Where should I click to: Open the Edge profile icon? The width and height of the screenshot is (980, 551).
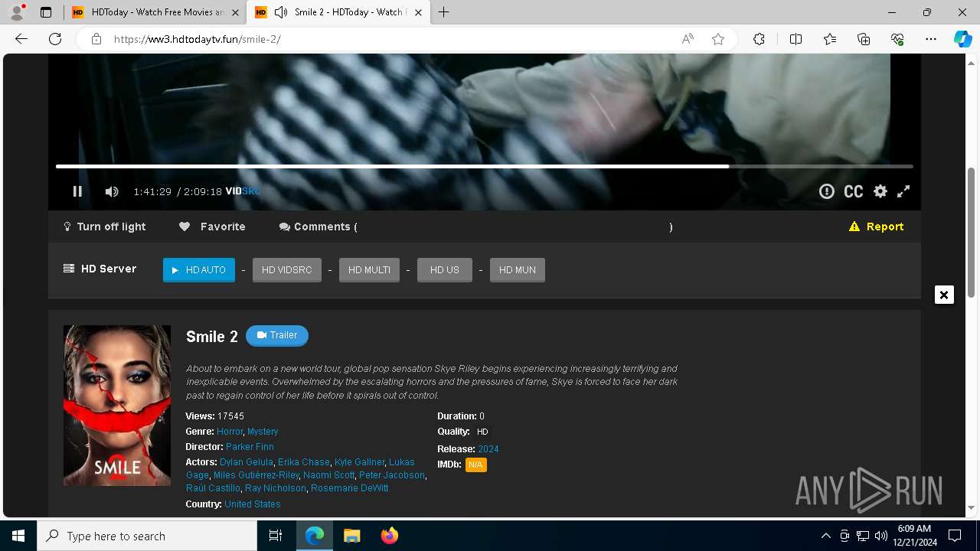tap(16, 12)
